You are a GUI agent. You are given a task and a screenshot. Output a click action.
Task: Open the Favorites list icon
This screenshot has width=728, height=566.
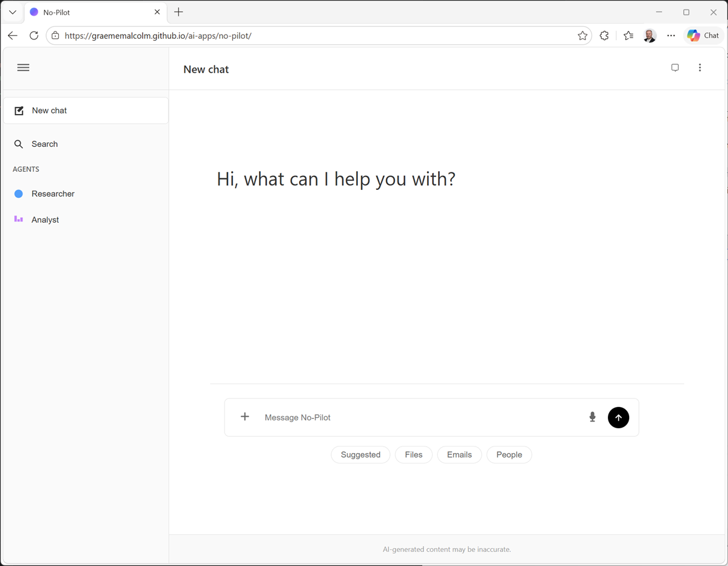tap(629, 36)
